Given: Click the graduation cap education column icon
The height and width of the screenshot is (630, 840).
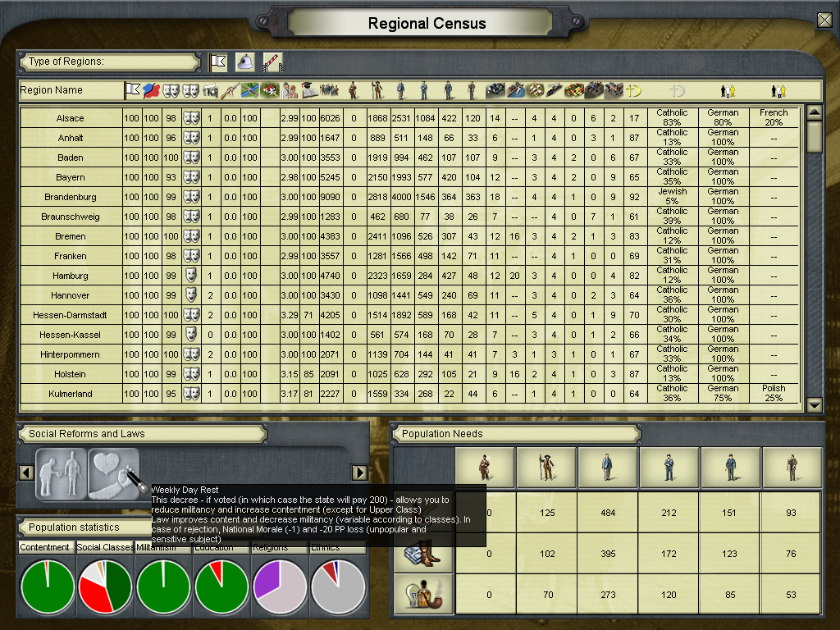Looking at the screenshot, I should tap(308, 90).
